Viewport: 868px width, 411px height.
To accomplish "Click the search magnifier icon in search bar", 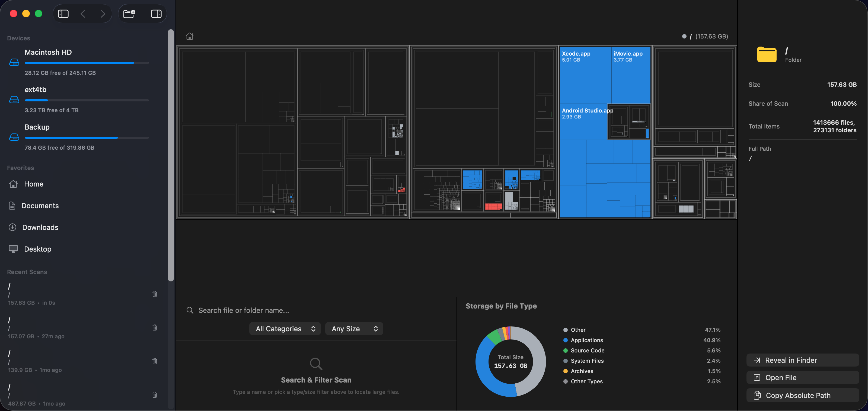I will pos(190,310).
